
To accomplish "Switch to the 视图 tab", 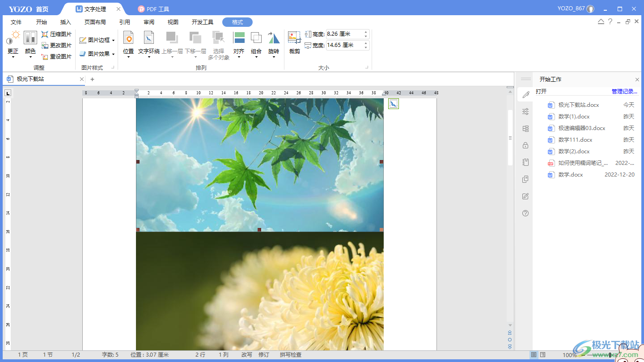I will (x=173, y=22).
